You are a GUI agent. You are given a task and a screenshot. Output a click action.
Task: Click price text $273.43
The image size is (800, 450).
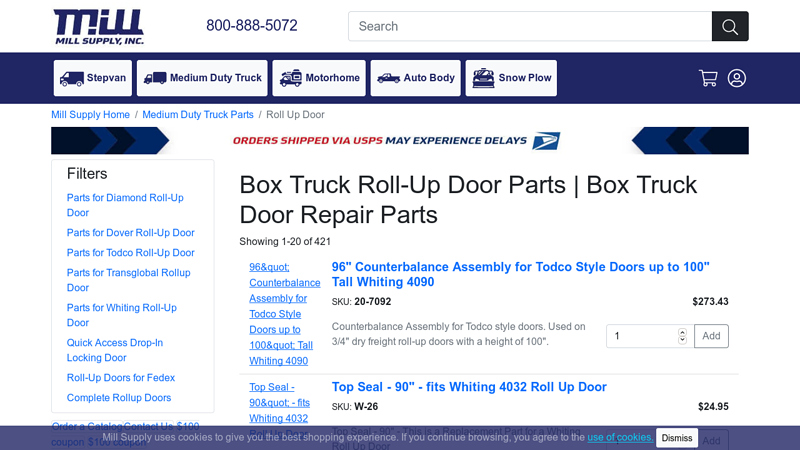tap(710, 302)
